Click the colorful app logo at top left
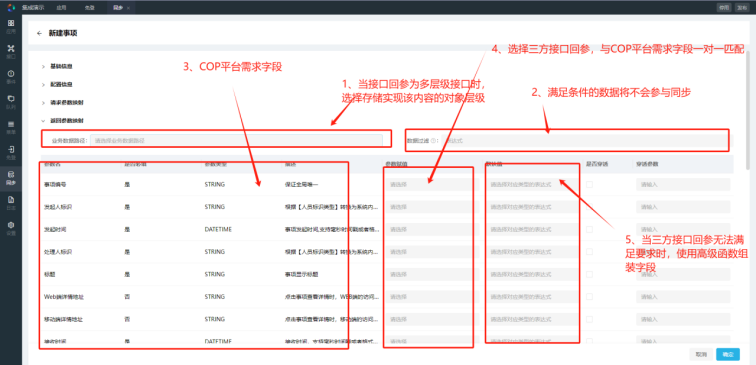This screenshot has height=365, width=756. click(x=11, y=7)
